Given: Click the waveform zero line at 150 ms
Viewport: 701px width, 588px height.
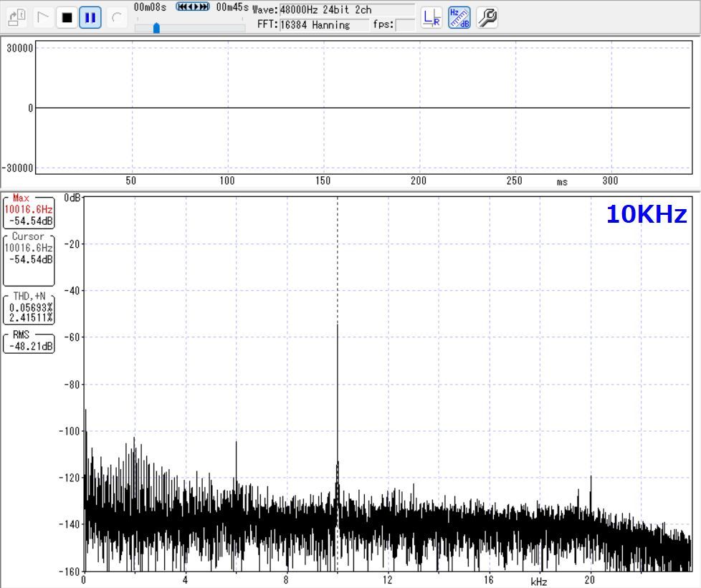Looking at the screenshot, I should pyautogui.click(x=323, y=108).
